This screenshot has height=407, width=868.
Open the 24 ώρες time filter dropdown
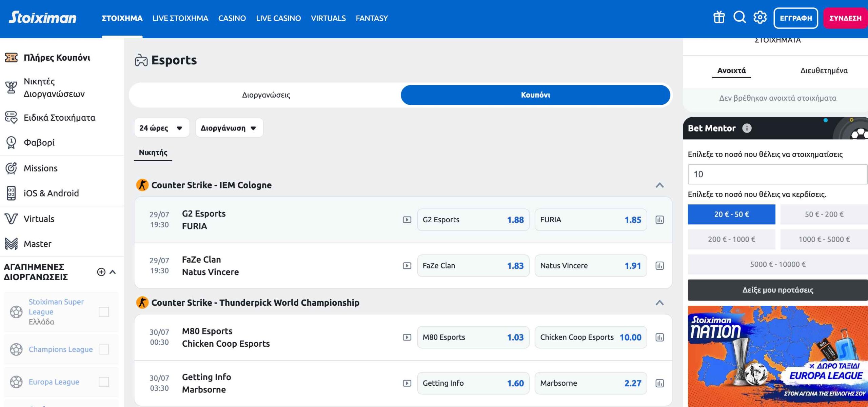tap(162, 128)
